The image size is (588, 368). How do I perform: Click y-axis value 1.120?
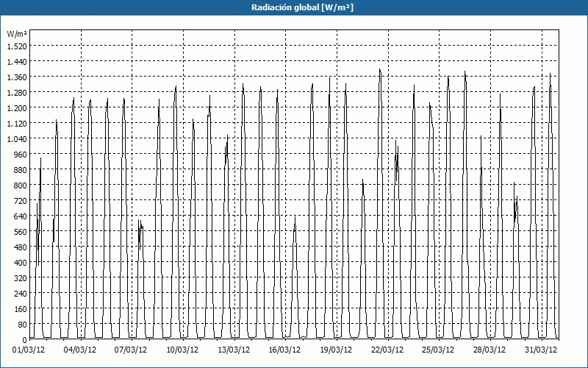coord(17,123)
